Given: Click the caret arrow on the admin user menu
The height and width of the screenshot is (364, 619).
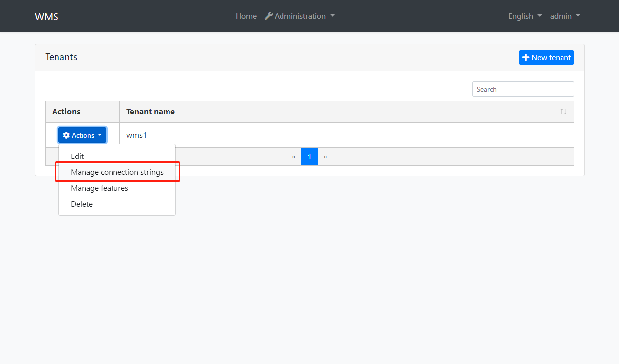Looking at the screenshot, I should click(579, 16).
